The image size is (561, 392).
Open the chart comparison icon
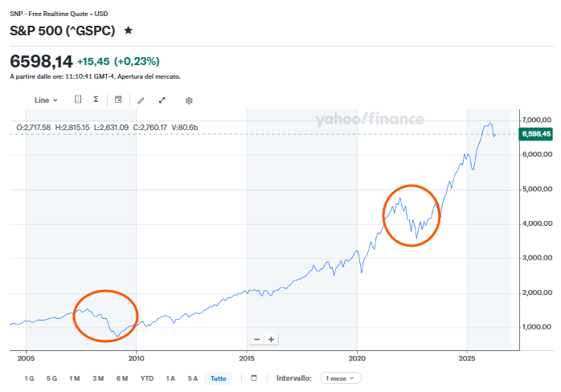tap(78, 100)
